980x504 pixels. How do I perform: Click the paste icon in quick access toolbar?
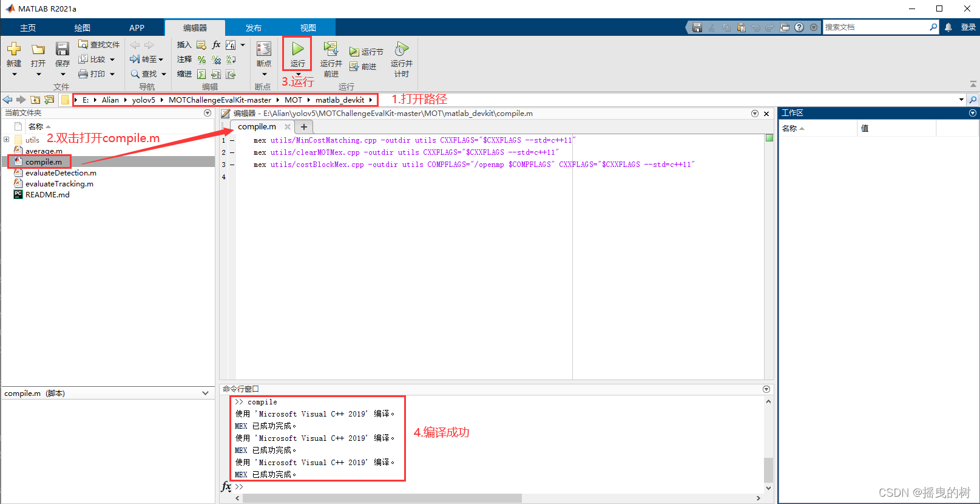pyautogui.click(x=741, y=27)
